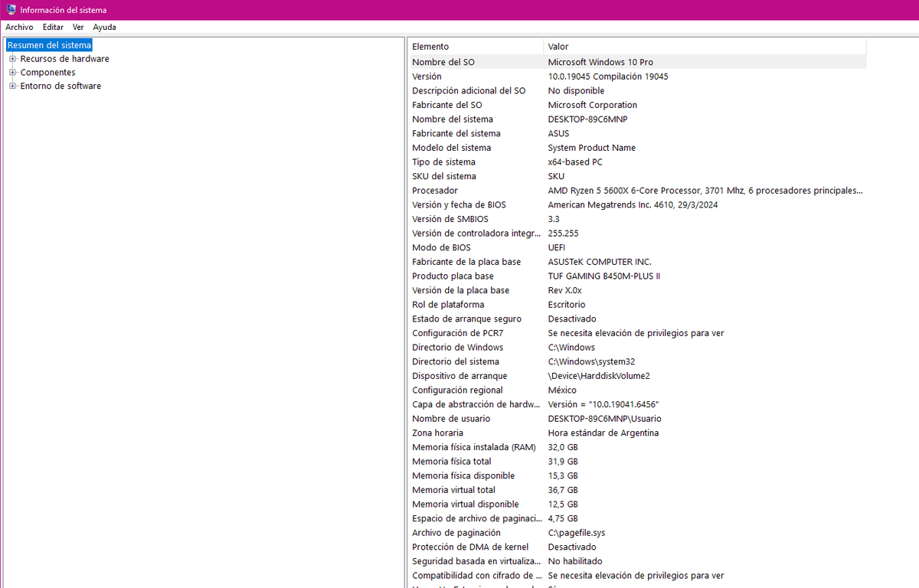Click American Megatrends Inc. 4610 value

[x=633, y=205]
